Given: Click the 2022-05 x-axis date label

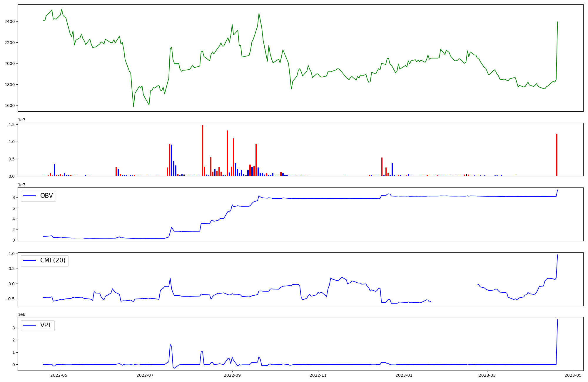Looking at the screenshot, I should [x=59, y=375].
